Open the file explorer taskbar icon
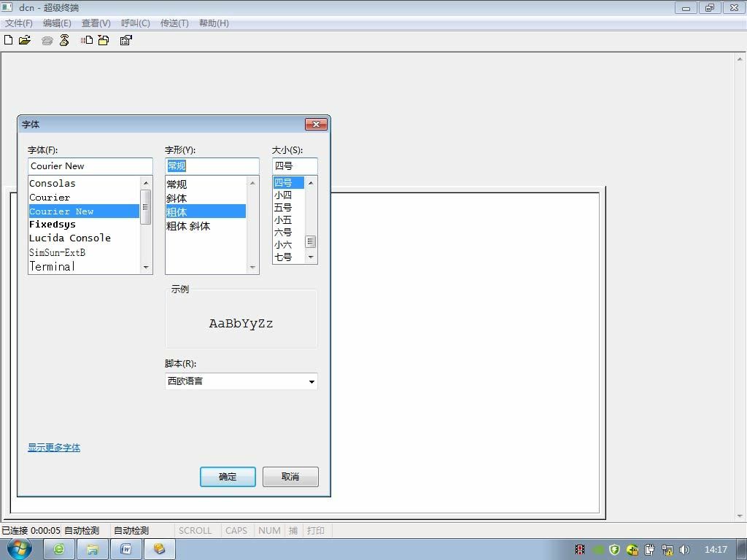This screenshot has width=747, height=560. point(93,550)
